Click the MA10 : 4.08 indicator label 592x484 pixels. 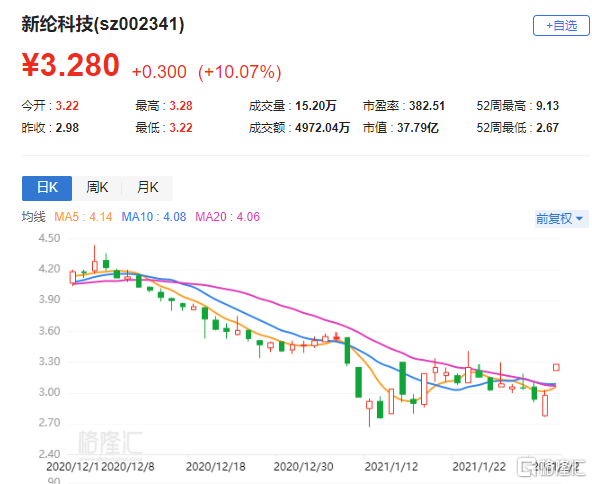[x=154, y=217]
